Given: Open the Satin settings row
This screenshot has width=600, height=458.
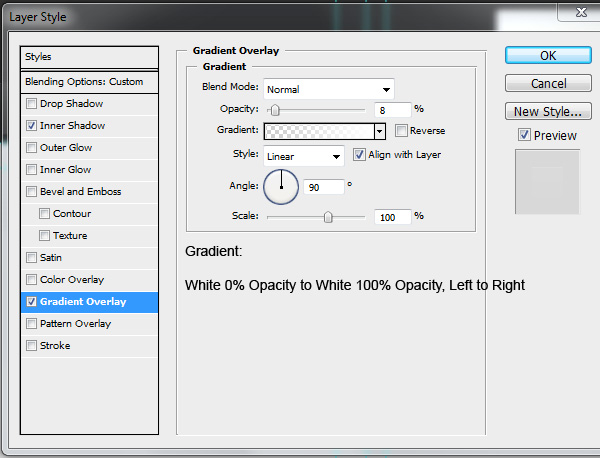Looking at the screenshot, I should point(90,258).
